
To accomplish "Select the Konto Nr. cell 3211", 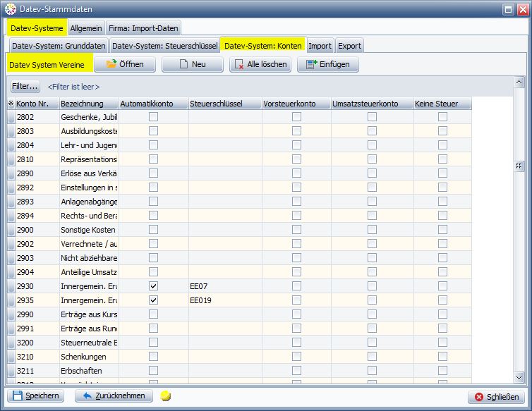I will click(37, 371).
